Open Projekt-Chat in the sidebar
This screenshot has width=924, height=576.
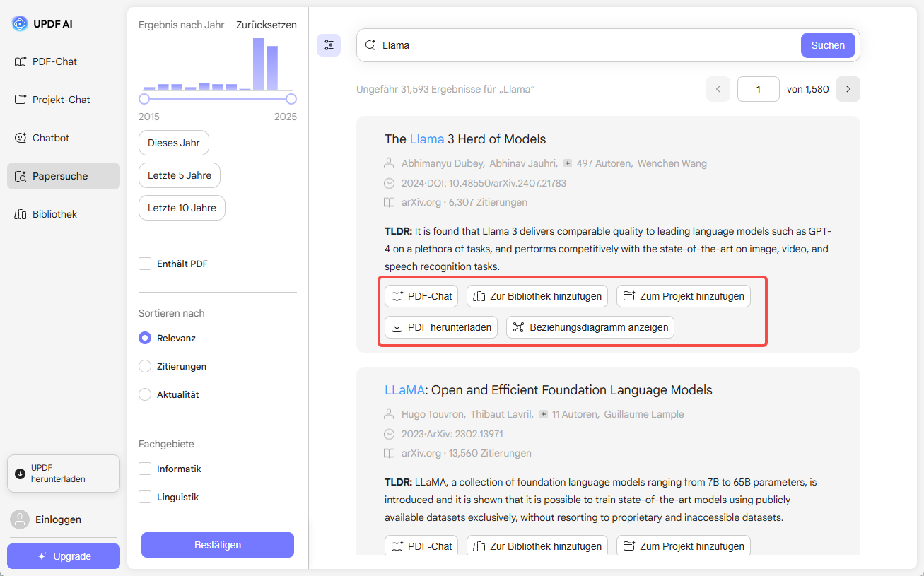64,100
